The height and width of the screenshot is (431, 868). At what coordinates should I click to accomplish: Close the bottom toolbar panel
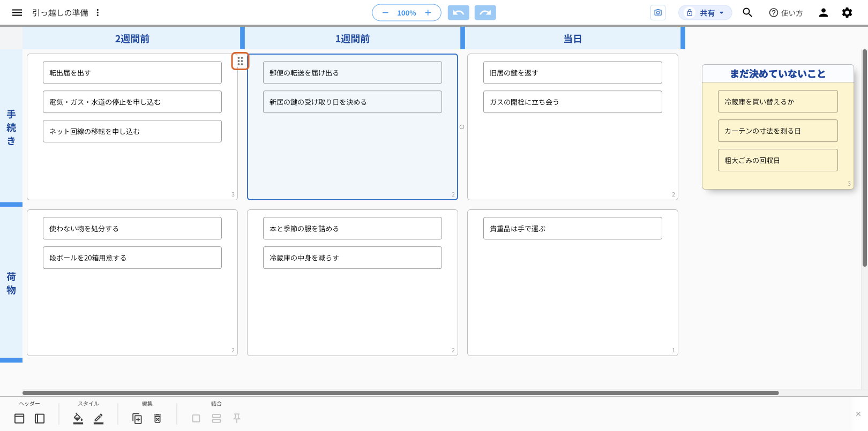click(x=858, y=414)
